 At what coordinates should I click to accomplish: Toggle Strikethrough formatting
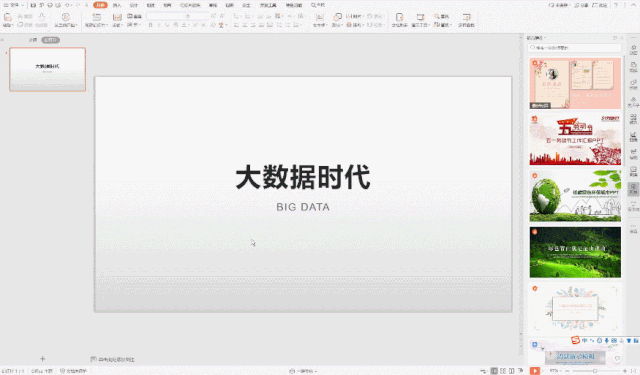point(176,25)
